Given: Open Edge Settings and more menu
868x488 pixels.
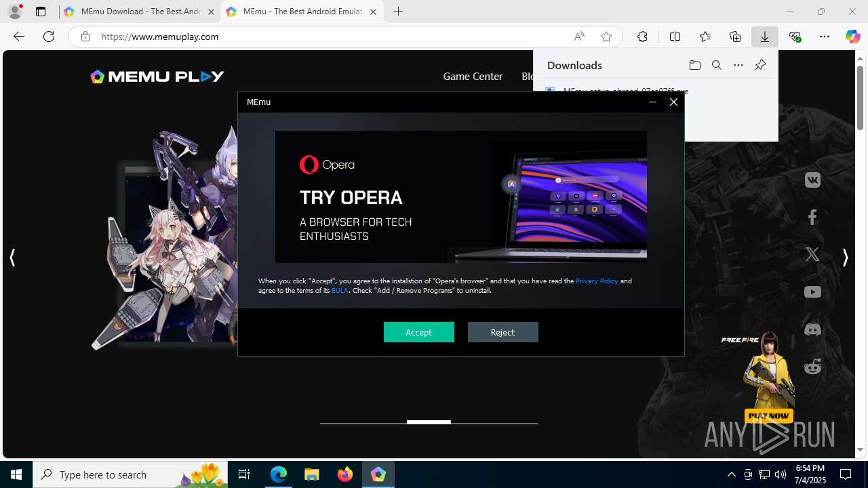Looking at the screenshot, I should [825, 37].
